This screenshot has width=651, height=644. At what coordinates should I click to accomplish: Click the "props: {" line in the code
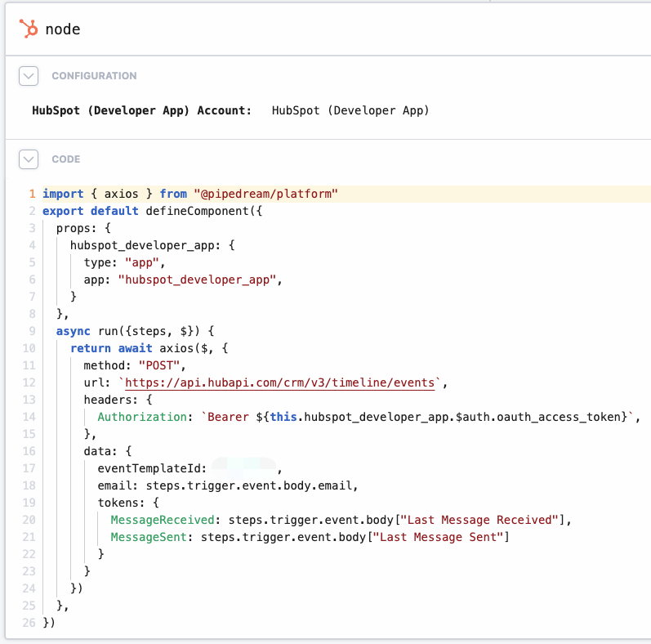[x=83, y=228]
